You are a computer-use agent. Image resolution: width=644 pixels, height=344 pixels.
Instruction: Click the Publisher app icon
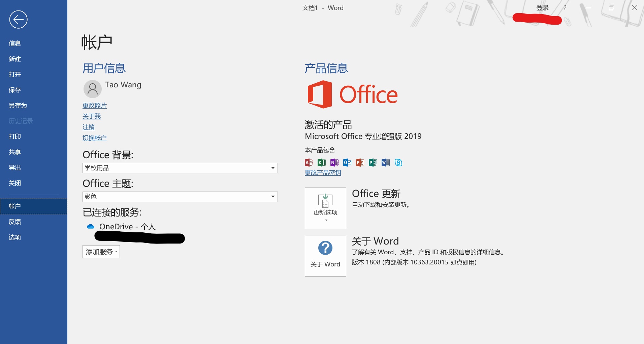pos(373,163)
